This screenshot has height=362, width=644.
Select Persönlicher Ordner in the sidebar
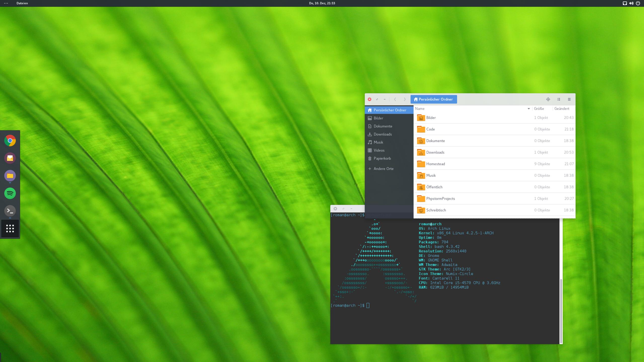click(389, 110)
